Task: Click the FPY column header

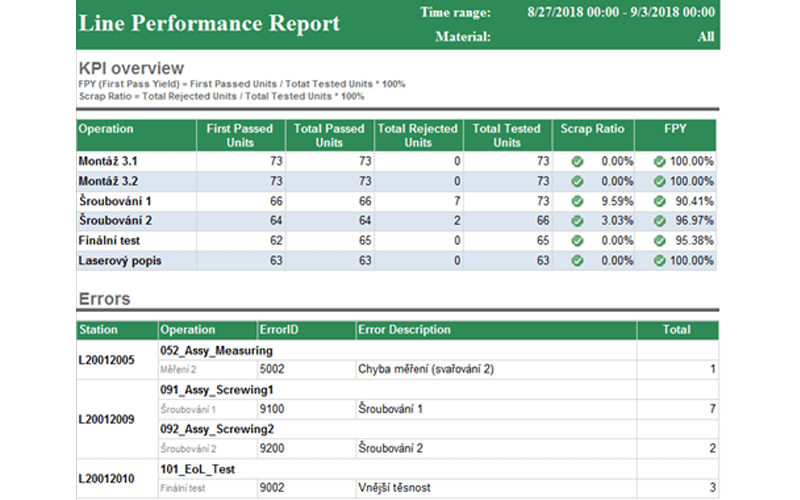Action: [675, 129]
